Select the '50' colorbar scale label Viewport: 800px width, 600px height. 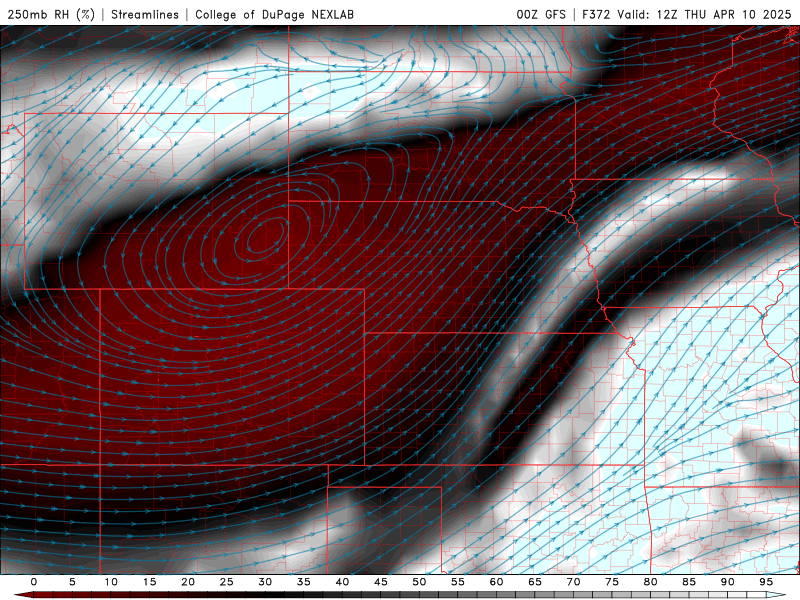[419, 582]
